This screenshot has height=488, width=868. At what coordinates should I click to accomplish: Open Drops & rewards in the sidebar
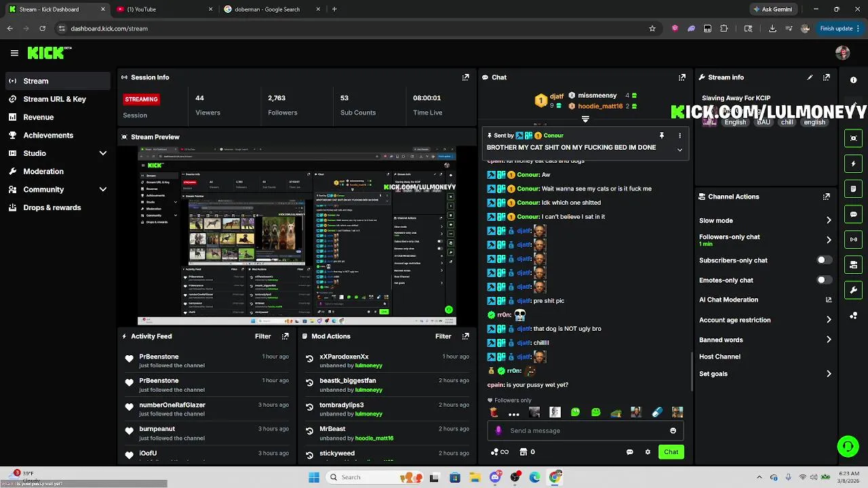(57, 207)
